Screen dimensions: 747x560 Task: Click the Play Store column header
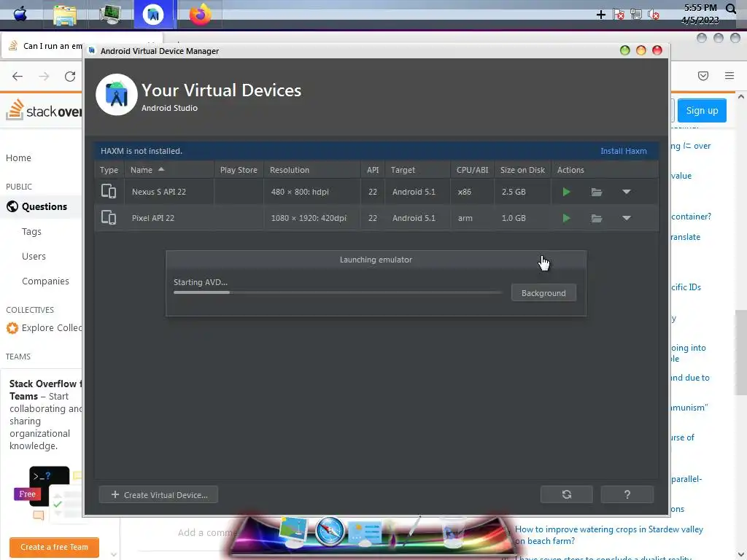tap(239, 170)
